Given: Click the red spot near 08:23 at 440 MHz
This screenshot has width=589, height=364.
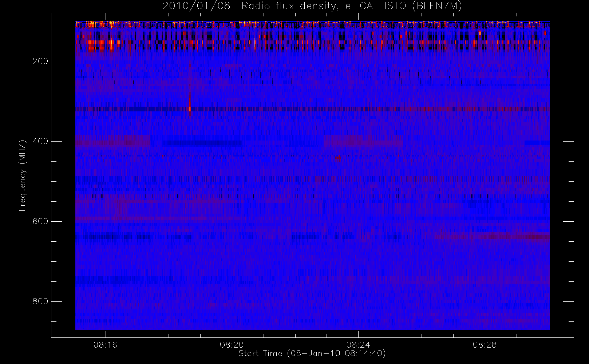Looking at the screenshot, I should 338,158.
